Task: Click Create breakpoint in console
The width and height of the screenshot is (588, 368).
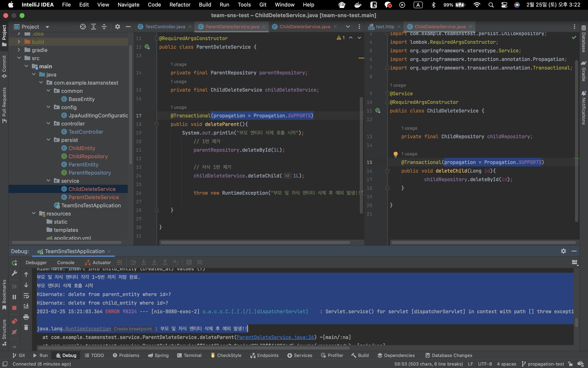Action: click(133, 329)
